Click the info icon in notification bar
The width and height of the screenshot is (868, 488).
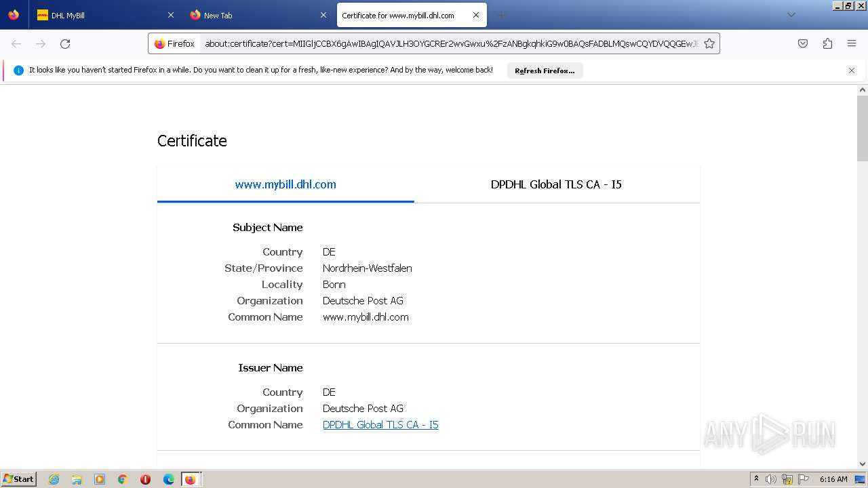pos(18,70)
